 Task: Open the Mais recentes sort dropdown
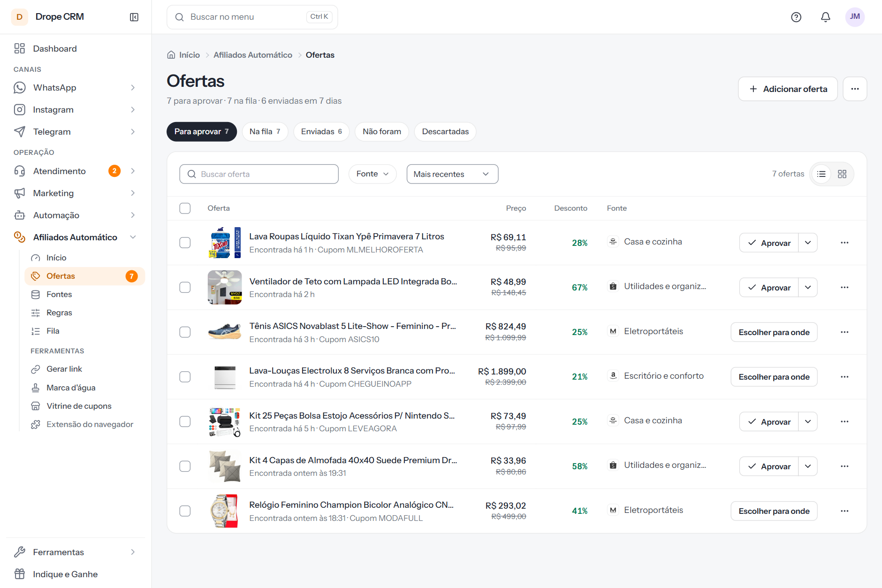[452, 174]
